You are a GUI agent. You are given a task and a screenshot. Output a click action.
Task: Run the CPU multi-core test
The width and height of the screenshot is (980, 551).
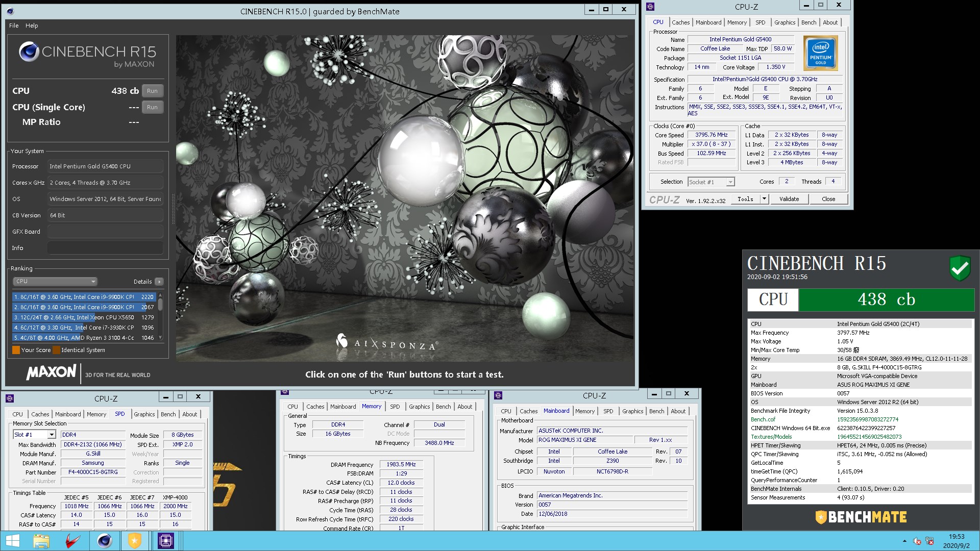[152, 91]
